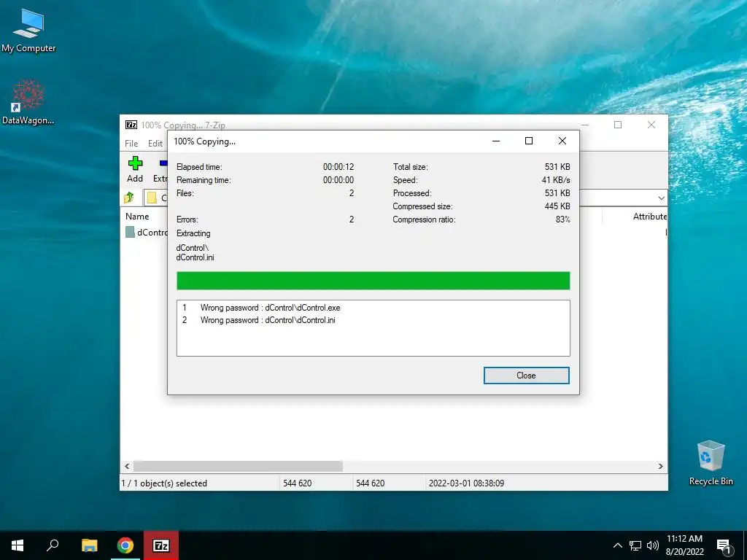The height and width of the screenshot is (560, 747).
Task: Click the horizontal scrollbar thumb
Action: click(238, 466)
